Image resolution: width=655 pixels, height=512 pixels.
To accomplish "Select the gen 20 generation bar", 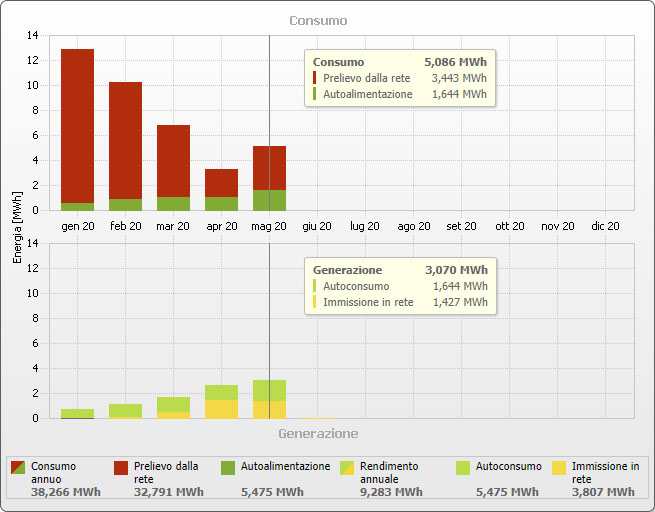I will 77,413.
